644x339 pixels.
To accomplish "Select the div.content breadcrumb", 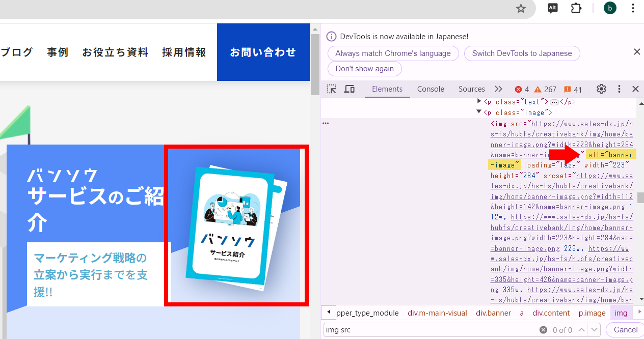I will point(551,313).
